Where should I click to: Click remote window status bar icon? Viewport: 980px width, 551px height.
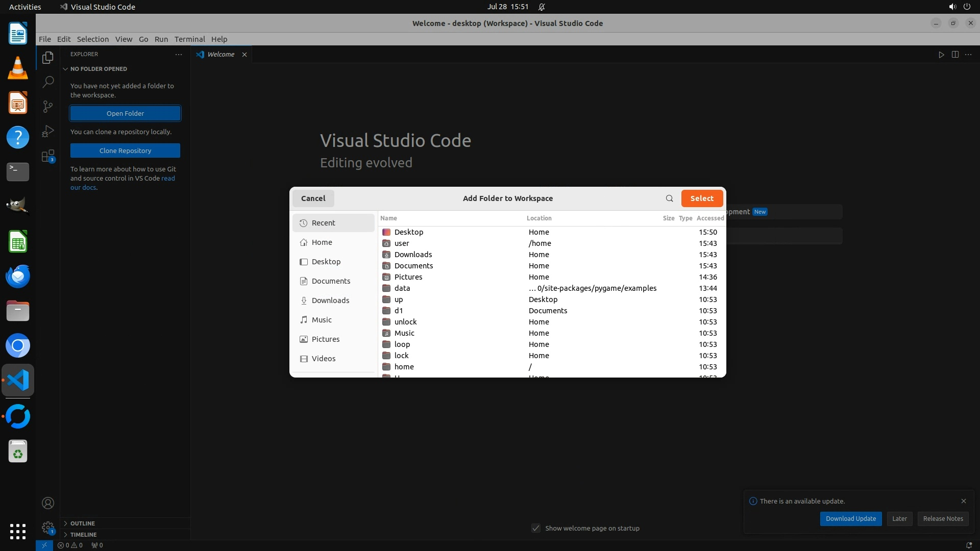[44, 545]
